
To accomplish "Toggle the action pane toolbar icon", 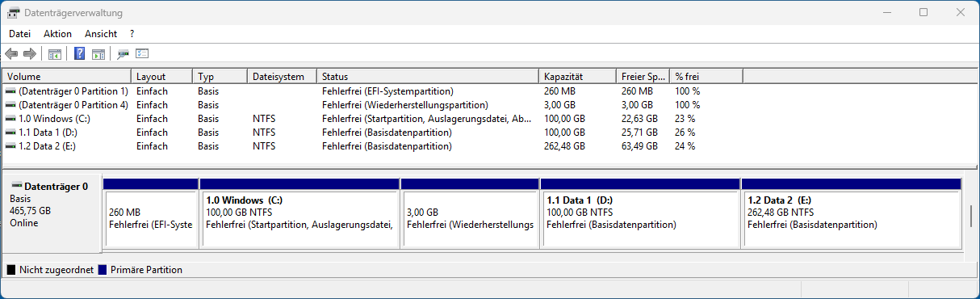I will (x=98, y=54).
